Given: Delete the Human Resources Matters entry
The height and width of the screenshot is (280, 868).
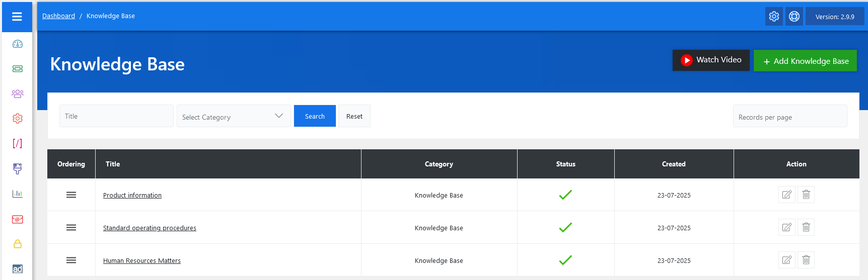Looking at the screenshot, I should 806,260.
